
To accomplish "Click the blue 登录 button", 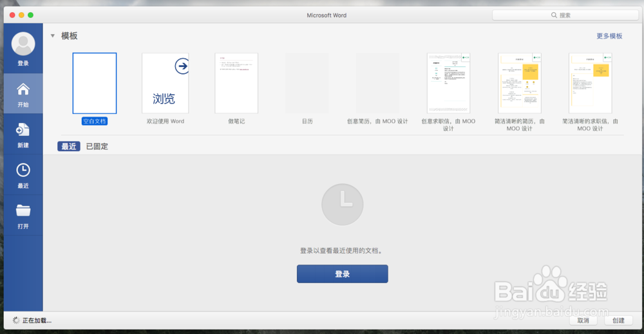I will (342, 274).
